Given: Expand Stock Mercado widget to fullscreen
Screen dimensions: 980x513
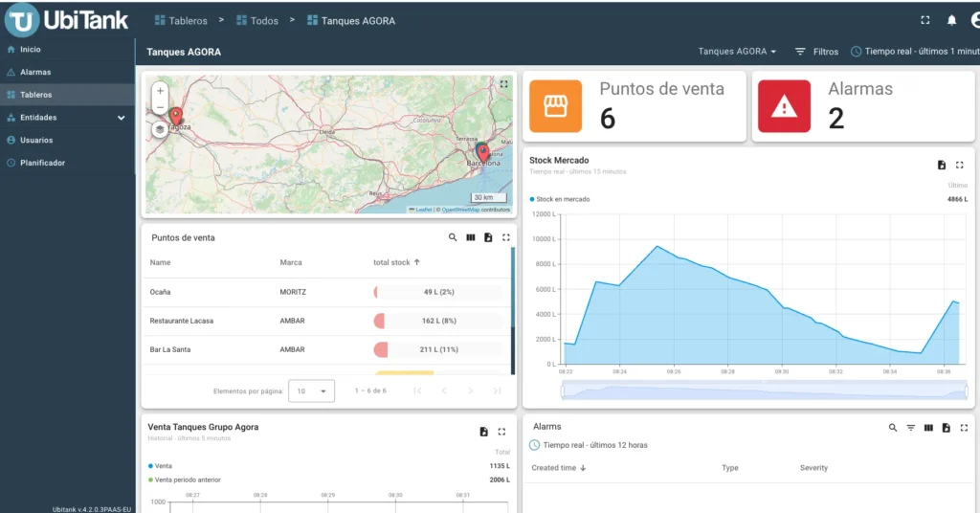Looking at the screenshot, I should tap(960, 165).
